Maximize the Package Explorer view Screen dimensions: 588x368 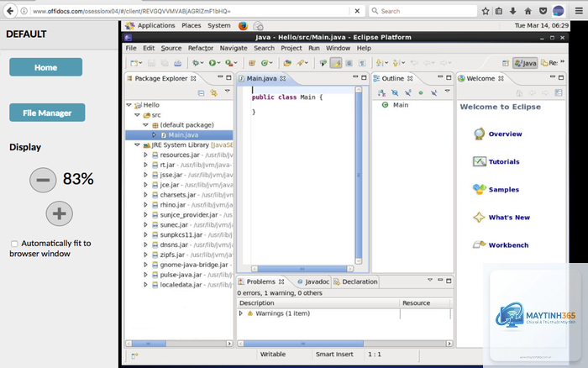228,77
